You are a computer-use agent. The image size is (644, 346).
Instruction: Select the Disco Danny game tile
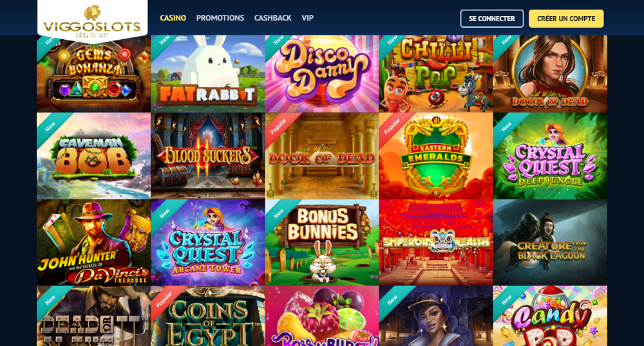tap(322, 74)
